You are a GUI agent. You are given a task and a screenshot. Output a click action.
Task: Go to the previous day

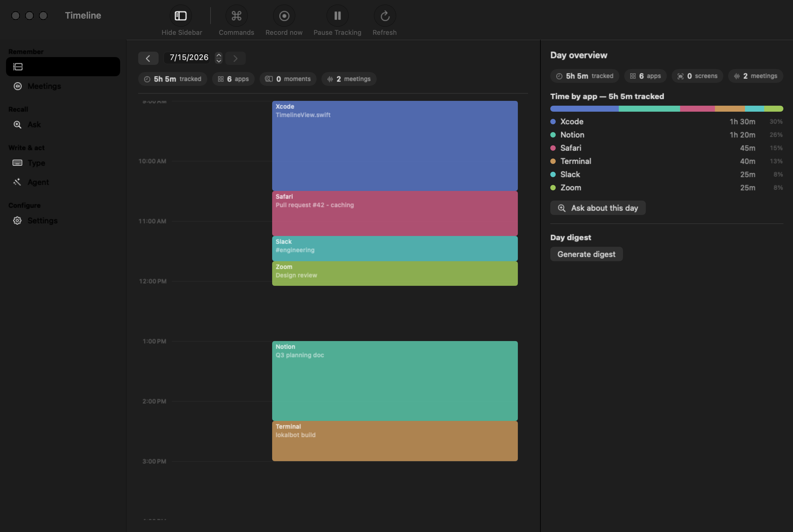148,58
